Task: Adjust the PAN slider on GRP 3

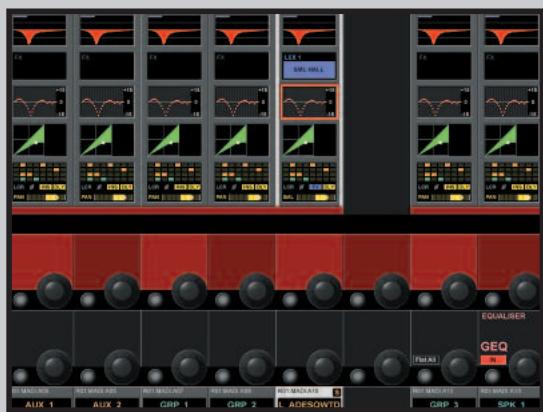Action: click(451, 197)
